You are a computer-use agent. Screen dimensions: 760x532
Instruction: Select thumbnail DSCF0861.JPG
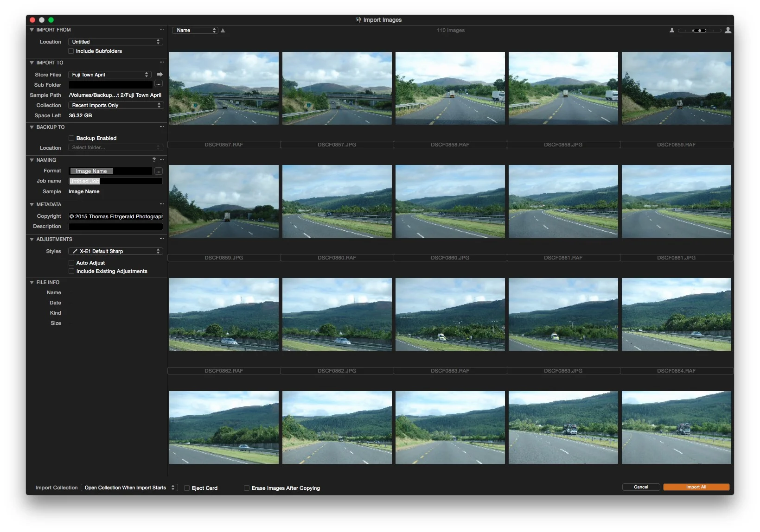677,201
